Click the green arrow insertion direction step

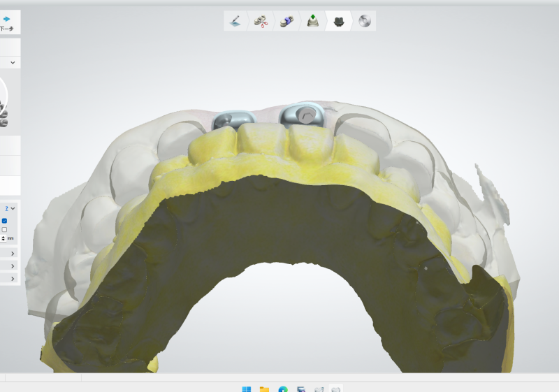coord(313,21)
